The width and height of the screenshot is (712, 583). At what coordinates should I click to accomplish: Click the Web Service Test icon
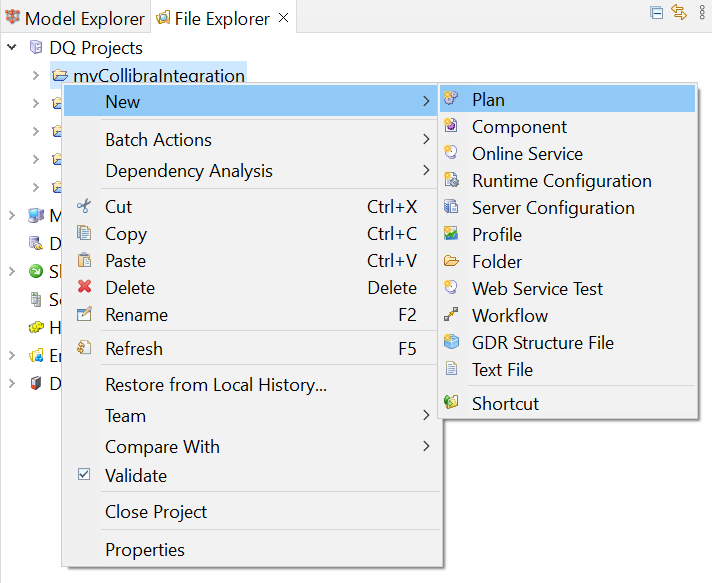point(452,289)
